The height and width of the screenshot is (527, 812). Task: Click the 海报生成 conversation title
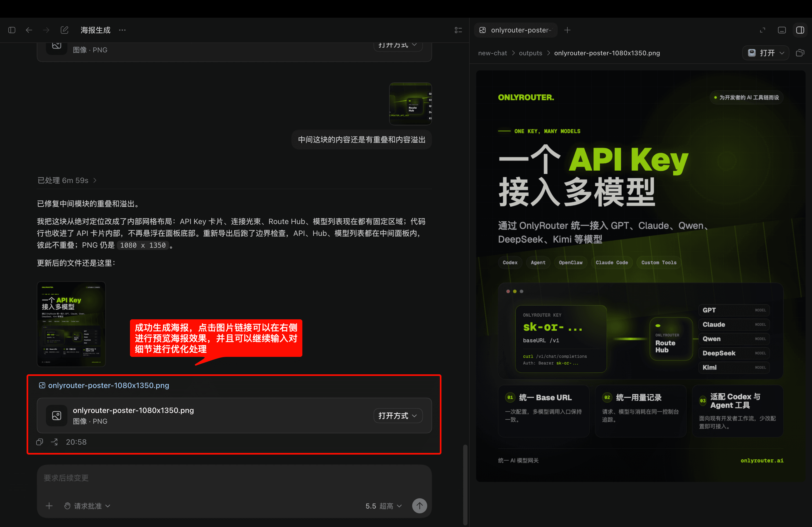(96, 30)
